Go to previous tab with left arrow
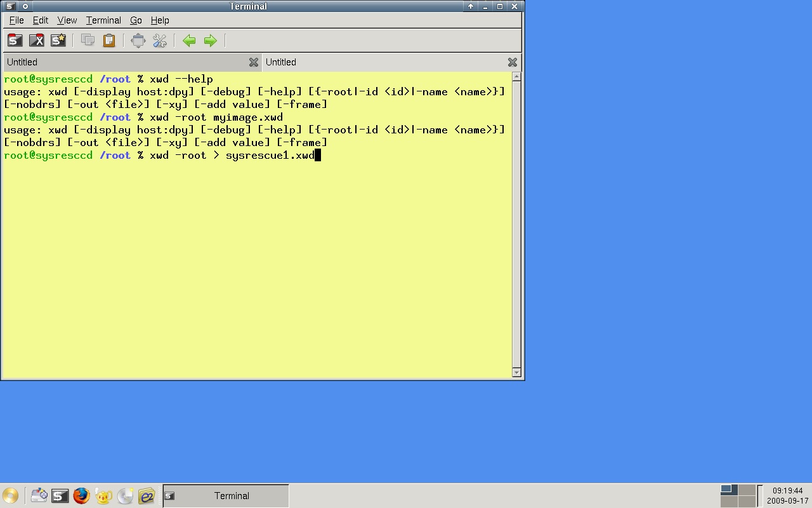This screenshot has height=508, width=812. click(x=189, y=41)
